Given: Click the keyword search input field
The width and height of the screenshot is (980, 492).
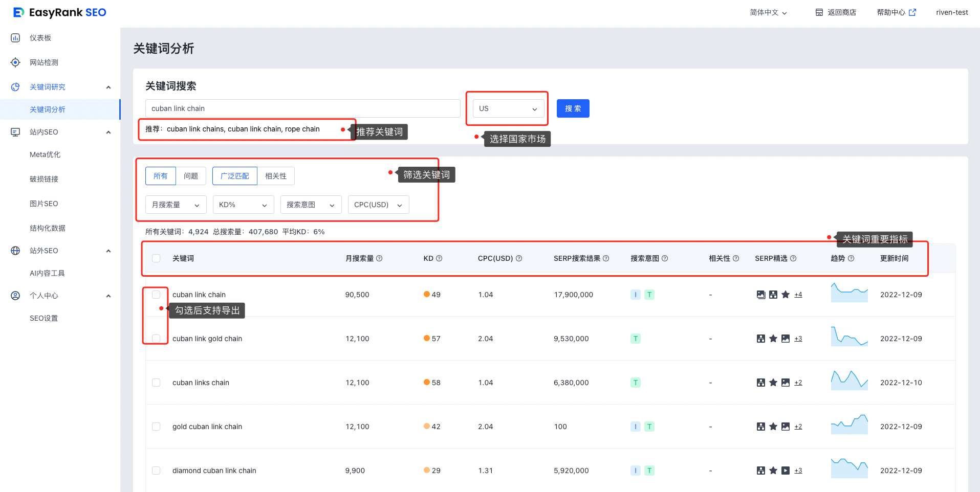Looking at the screenshot, I should 303,108.
